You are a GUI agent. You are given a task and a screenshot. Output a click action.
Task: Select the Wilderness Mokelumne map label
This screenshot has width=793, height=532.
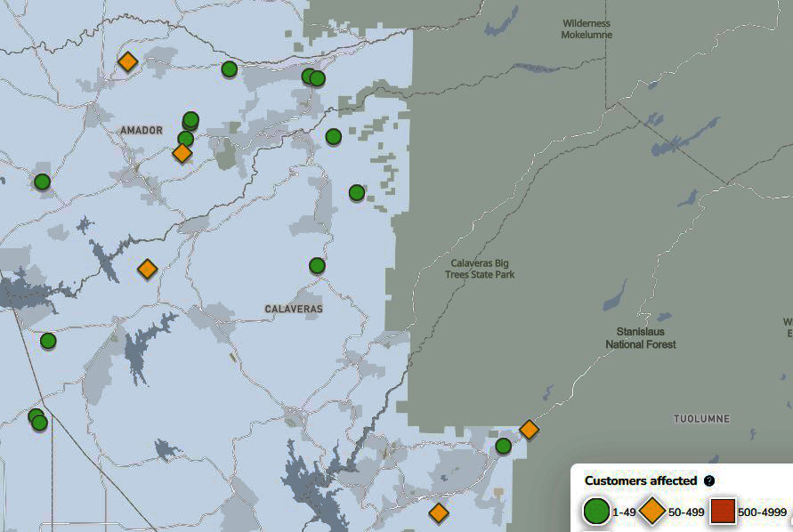point(587,29)
